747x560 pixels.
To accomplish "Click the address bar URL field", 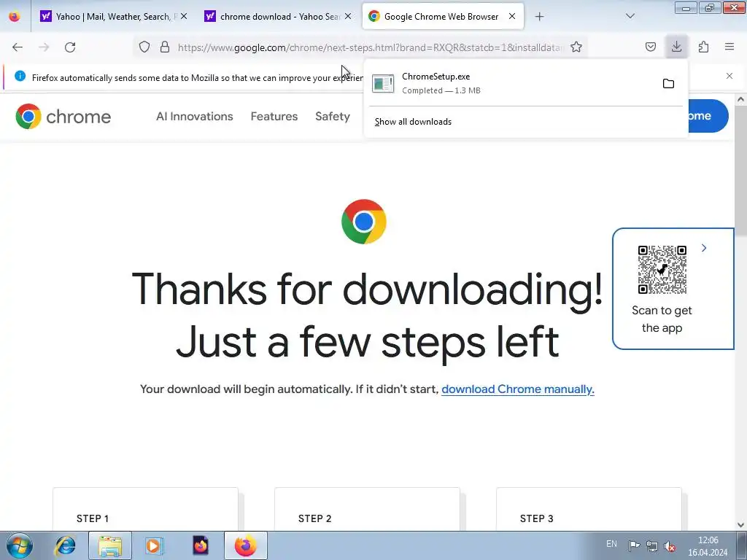I will (x=369, y=47).
